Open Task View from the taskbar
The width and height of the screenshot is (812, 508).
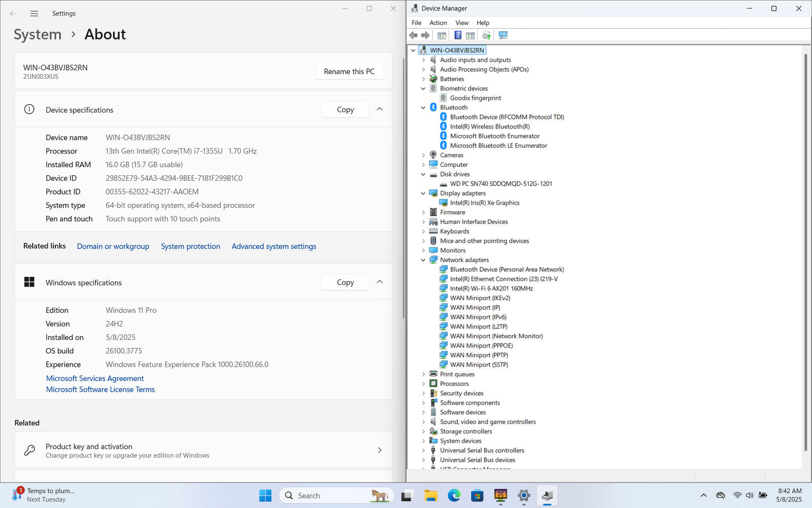407,496
